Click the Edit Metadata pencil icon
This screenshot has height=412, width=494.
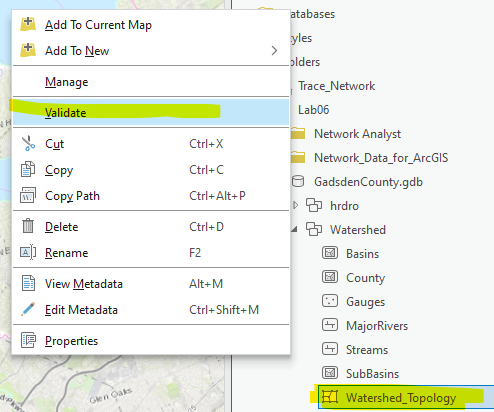pos(28,309)
